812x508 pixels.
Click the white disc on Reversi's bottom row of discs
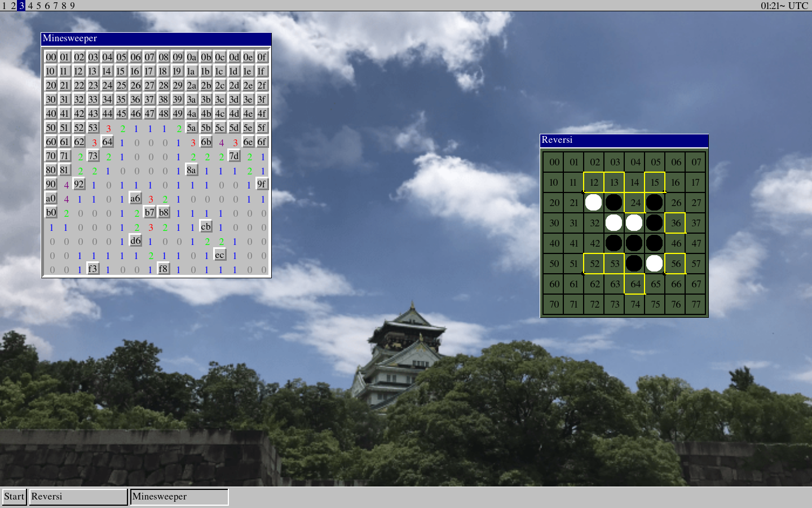[654, 263]
